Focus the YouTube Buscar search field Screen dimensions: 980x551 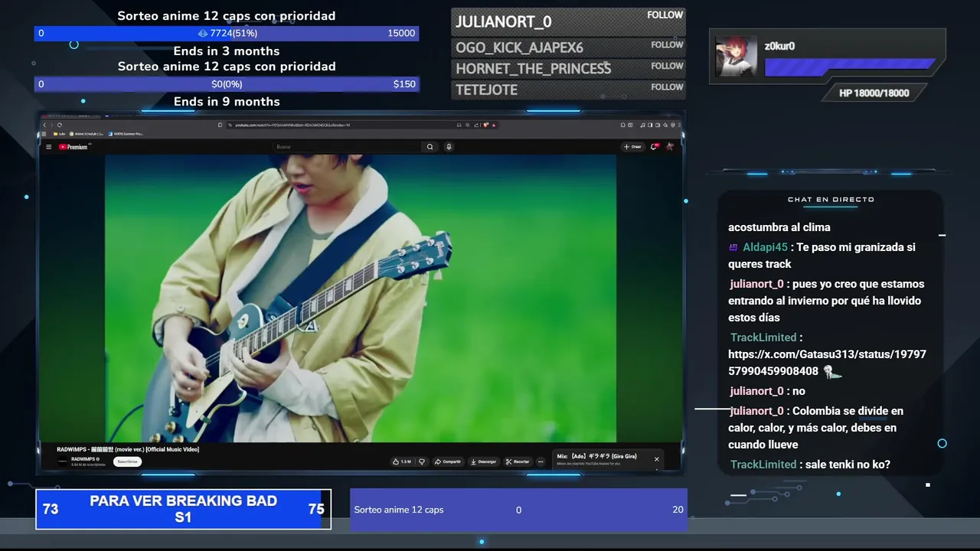pos(347,147)
